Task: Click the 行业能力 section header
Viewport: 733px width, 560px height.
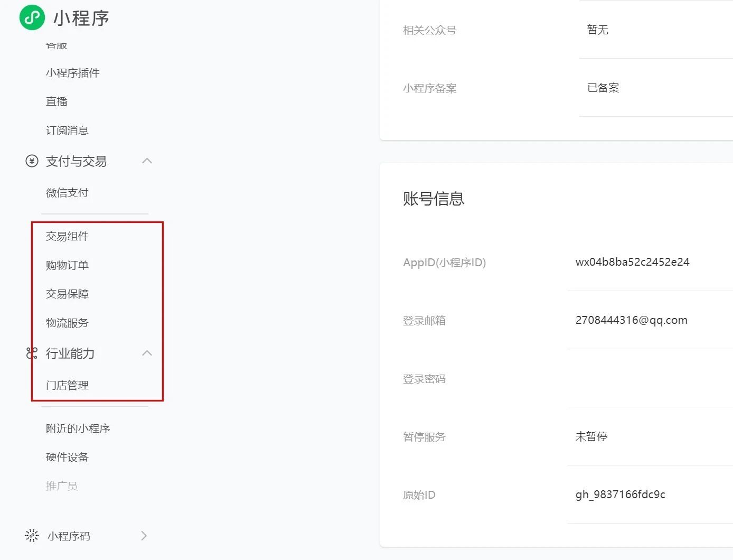Action: (x=70, y=353)
